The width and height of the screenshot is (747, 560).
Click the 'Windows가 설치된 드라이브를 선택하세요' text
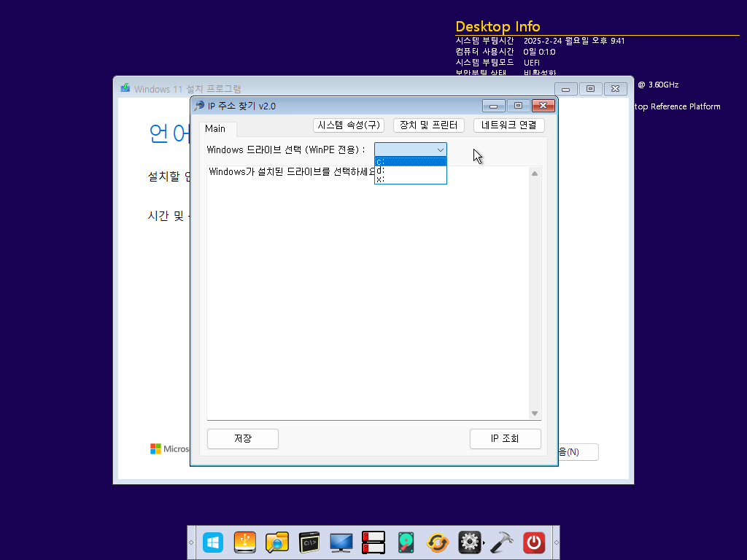pyautogui.click(x=292, y=172)
